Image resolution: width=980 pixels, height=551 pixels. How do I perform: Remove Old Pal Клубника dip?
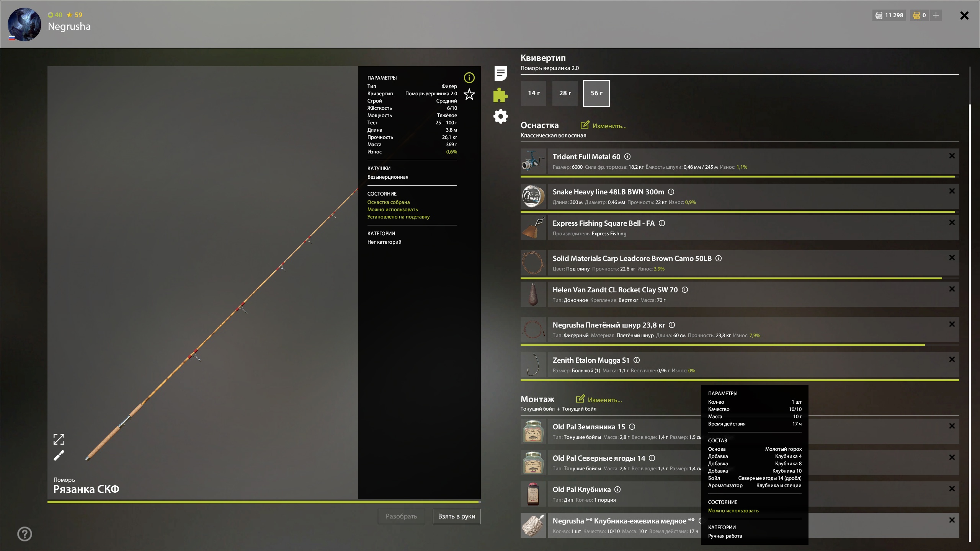952,489
